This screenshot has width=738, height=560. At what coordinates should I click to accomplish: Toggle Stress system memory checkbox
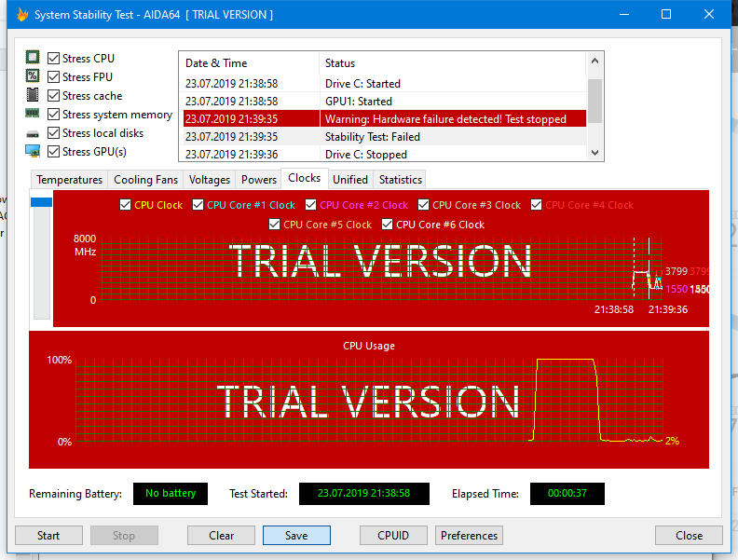[x=54, y=115]
